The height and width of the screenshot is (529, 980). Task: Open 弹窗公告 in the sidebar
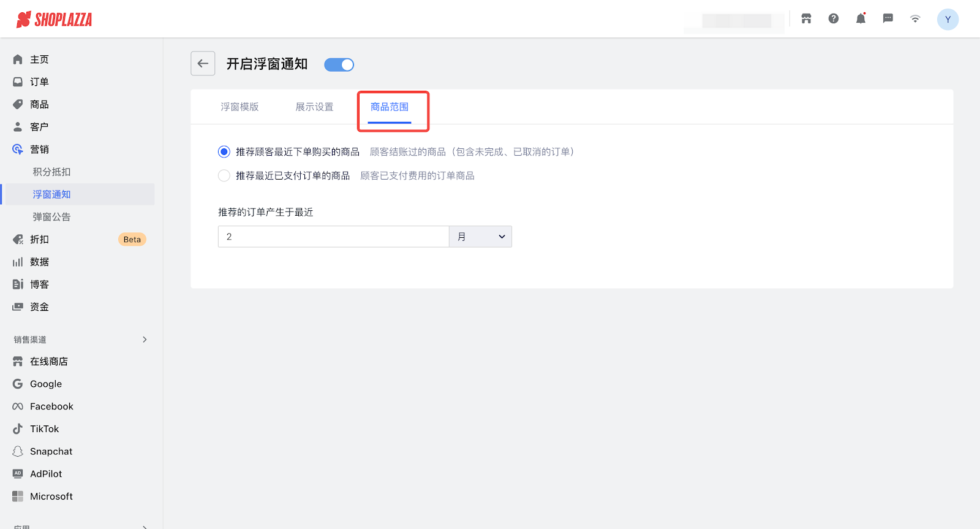[x=51, y=217]
